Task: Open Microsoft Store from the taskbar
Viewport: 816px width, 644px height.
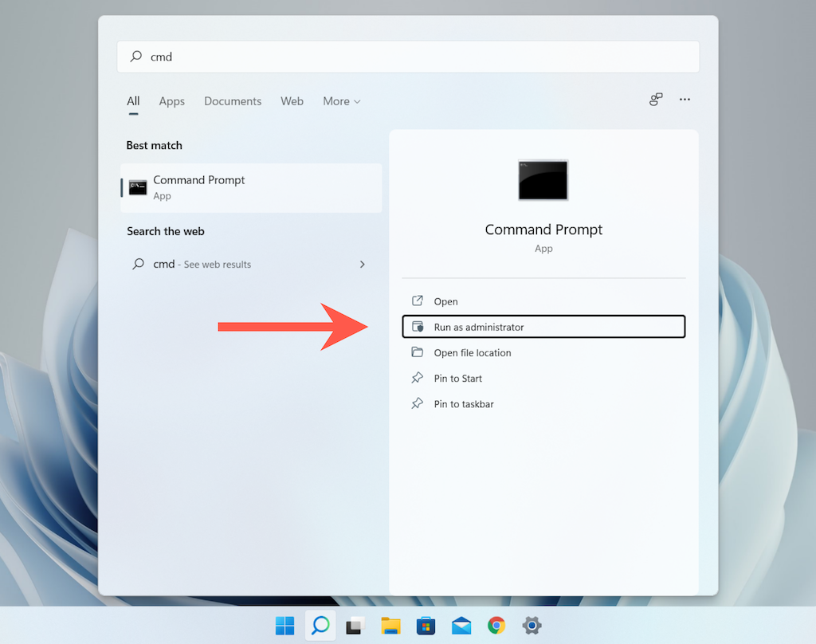Action: click(x=426, y=625)
